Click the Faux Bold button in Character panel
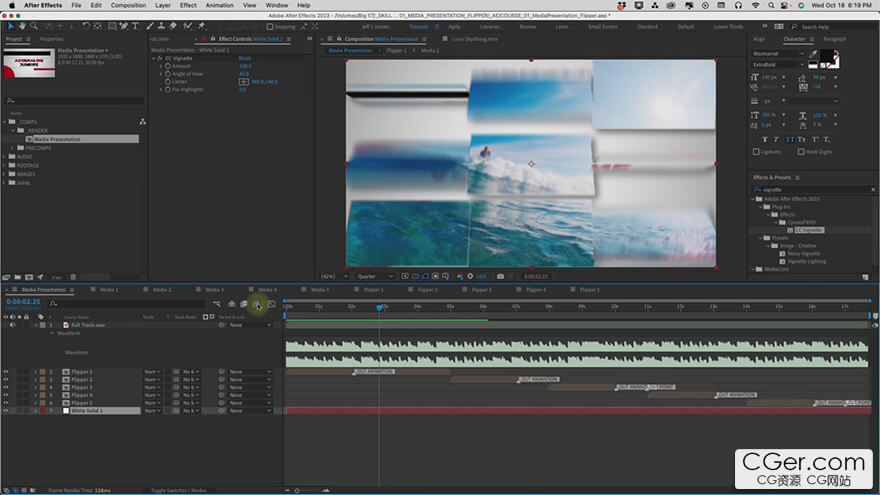The image size is (880, 495). (x=764, y=139)
